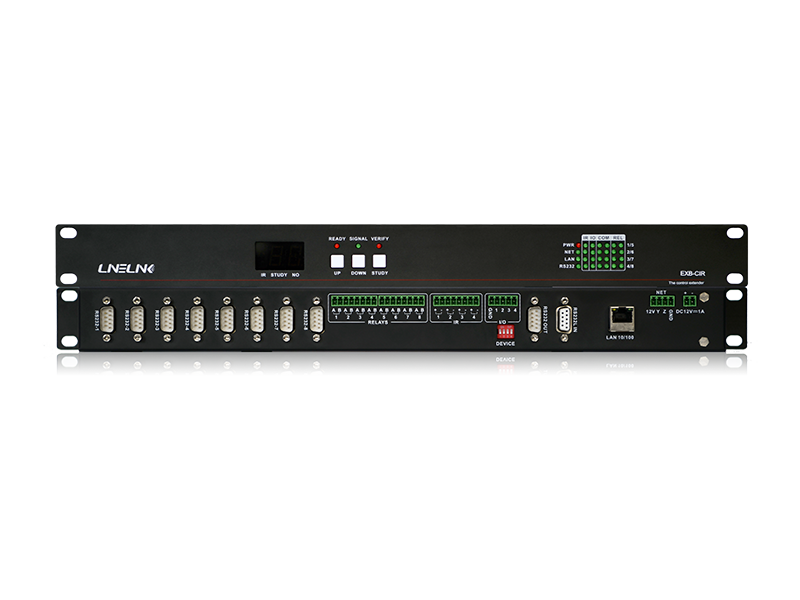Screen dimensions: 800x600
Task: Select the RS232-1 serial port
Action: coord(107,319)
